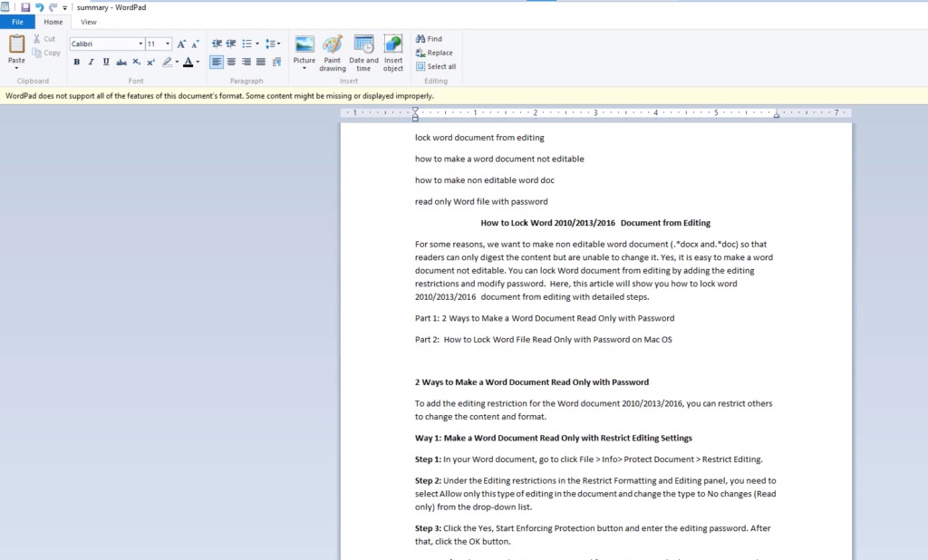
Task: Switch to the View tab
Action: pos(89,22)
